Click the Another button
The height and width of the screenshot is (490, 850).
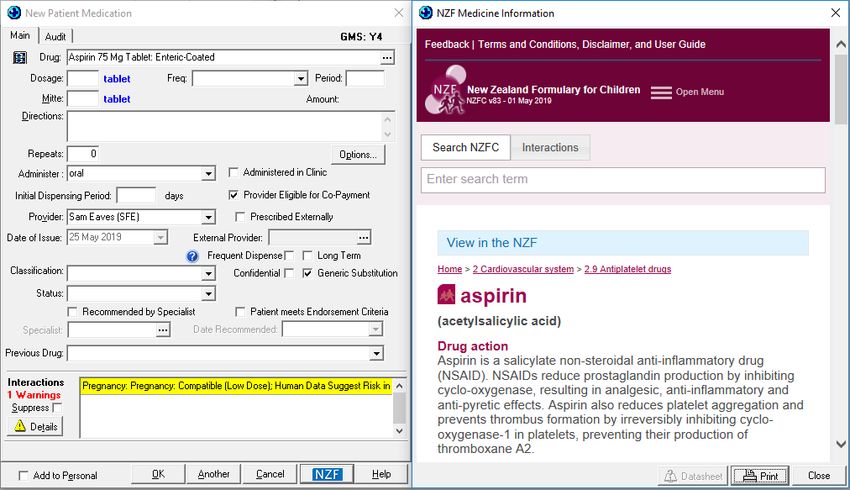214,474
